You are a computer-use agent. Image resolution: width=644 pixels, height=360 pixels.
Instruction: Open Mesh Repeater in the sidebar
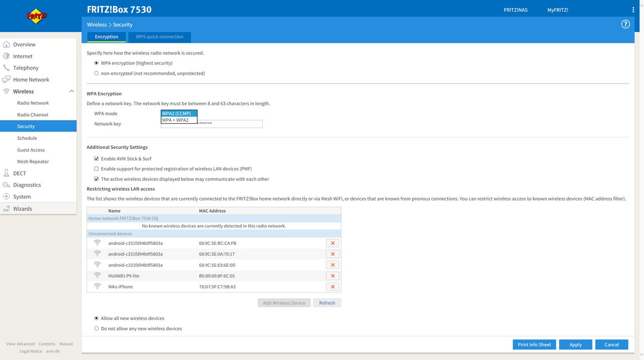(x=33, y=161)
